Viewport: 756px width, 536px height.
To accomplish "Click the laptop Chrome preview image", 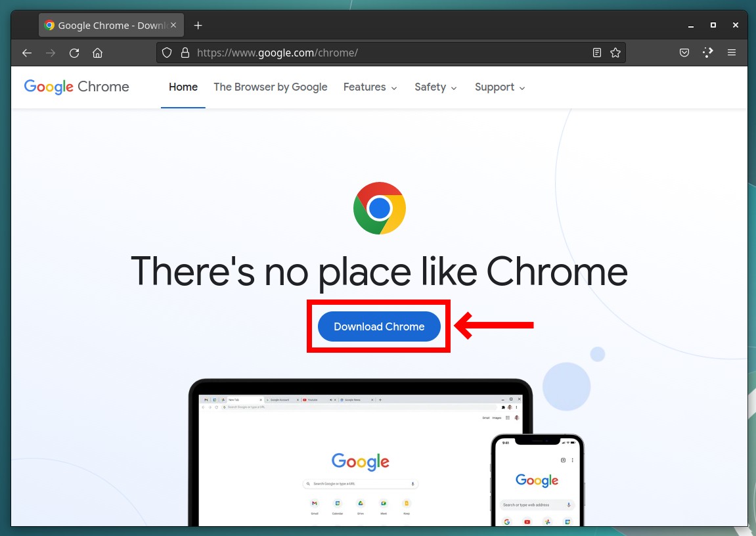I will point(361,453).
